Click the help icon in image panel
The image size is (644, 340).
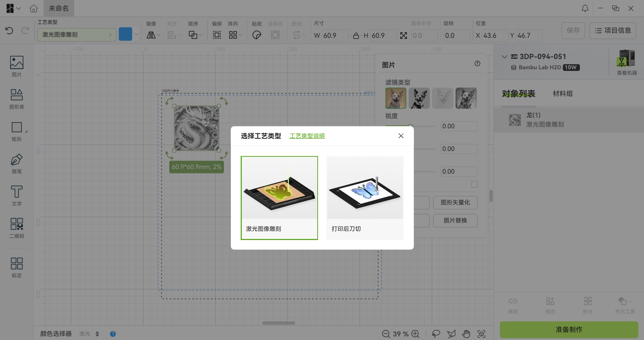[477, 63]
